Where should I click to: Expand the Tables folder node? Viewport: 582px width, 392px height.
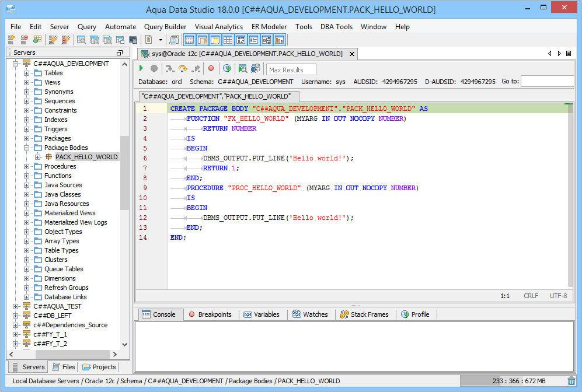(x=27, y=73)
